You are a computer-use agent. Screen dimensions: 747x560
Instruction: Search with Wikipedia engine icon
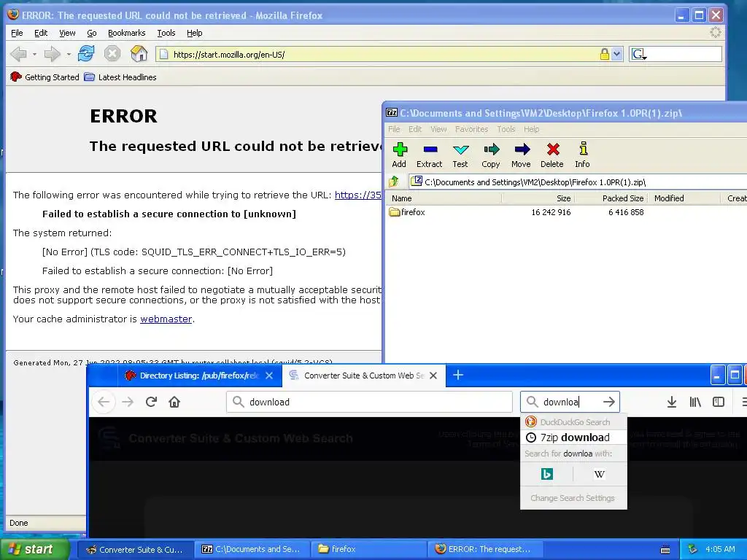(600, 474)
